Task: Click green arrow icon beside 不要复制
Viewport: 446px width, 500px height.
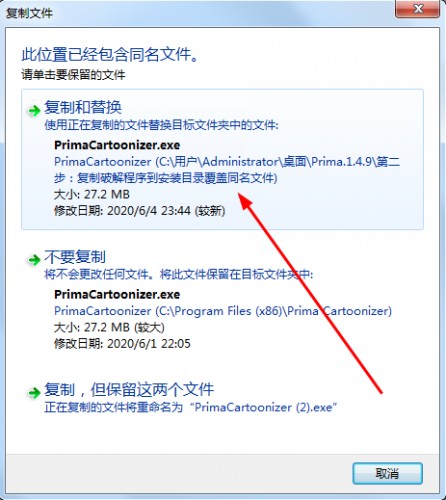Action: pos(34,260)
